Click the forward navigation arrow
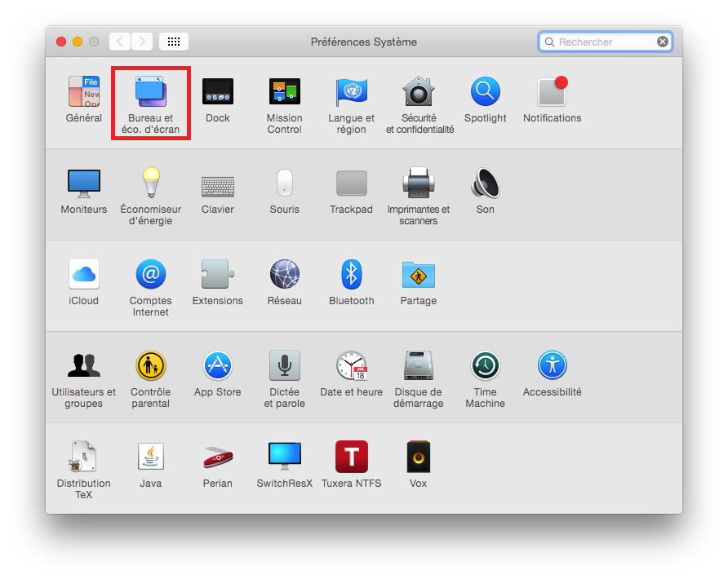 tap(142, 42)
